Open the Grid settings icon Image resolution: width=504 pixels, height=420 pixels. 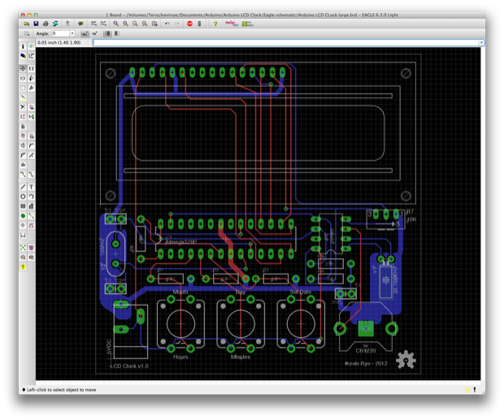[27, 33]
